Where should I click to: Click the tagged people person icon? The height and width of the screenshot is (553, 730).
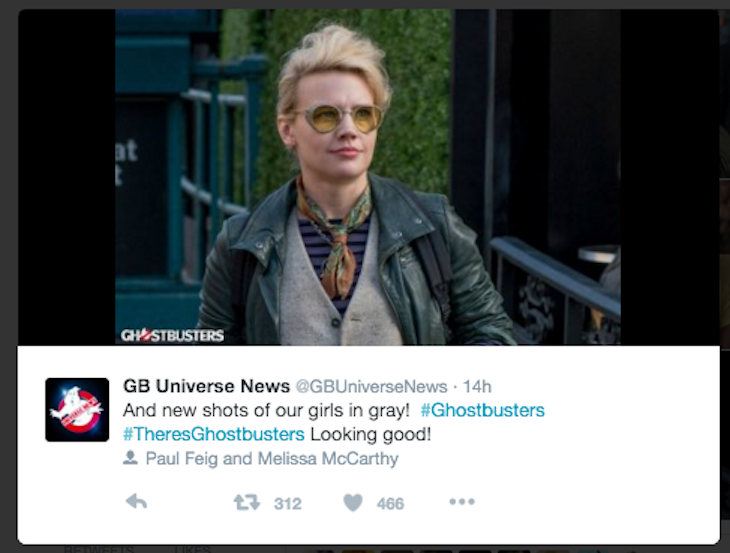click(x=130, y=458)
